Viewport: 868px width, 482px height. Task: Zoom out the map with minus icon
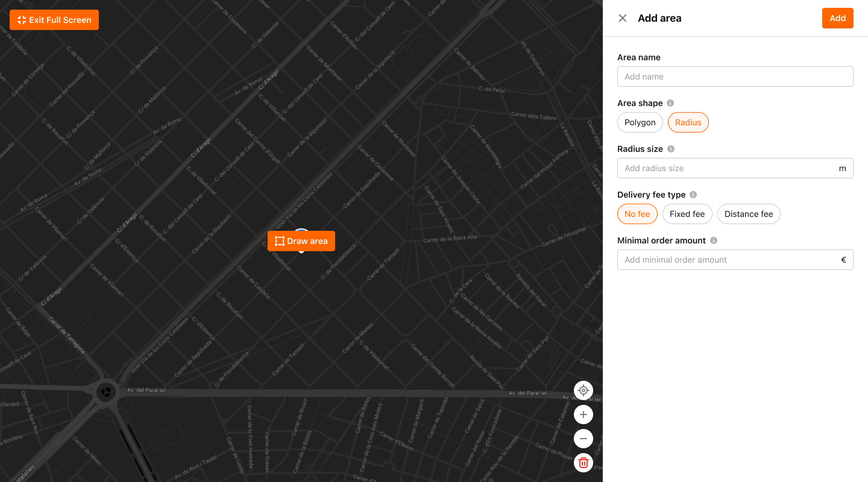[583, 439]
